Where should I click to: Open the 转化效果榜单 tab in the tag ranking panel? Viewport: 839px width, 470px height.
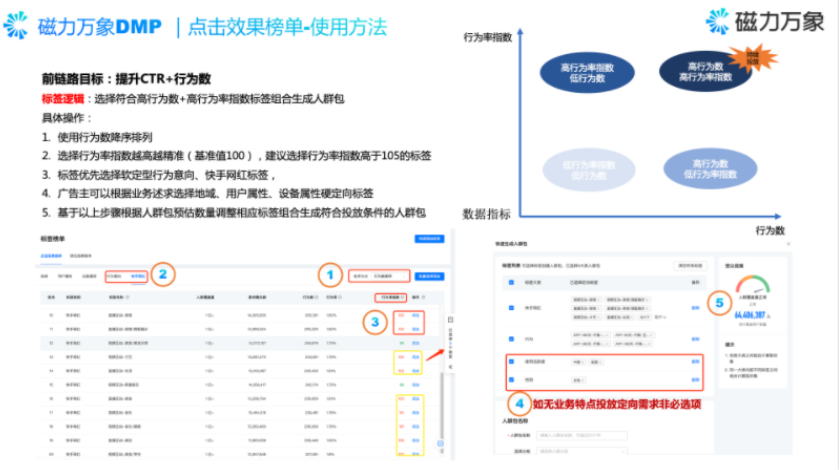point(81,256)
